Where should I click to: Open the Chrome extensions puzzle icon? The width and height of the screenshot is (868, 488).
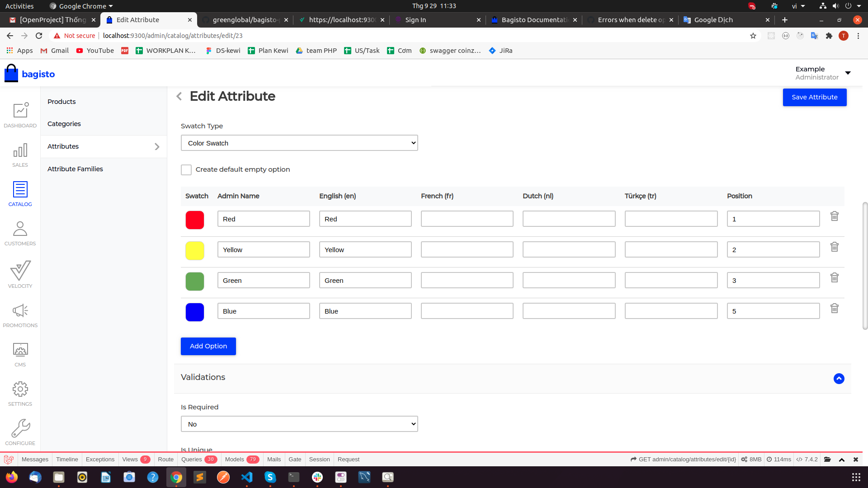(829, 36)
